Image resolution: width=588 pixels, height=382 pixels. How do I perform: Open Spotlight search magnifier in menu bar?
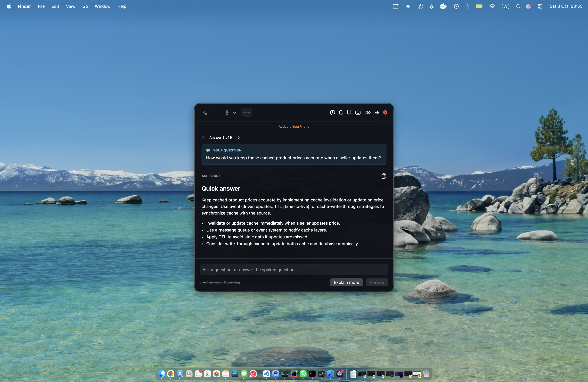tap(518, 6)
